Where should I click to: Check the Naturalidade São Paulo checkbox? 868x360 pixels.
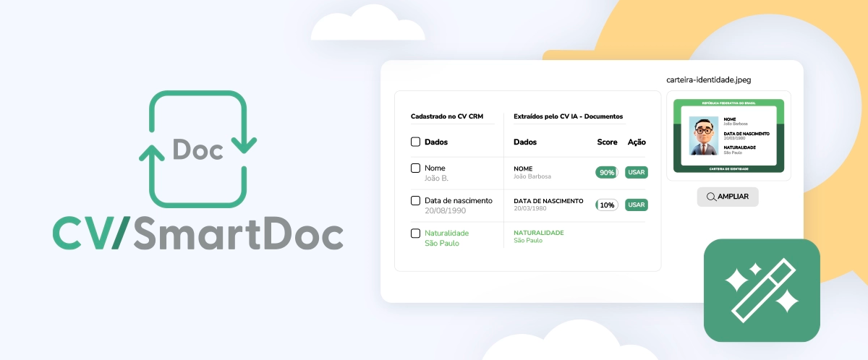tap(415, 233)
